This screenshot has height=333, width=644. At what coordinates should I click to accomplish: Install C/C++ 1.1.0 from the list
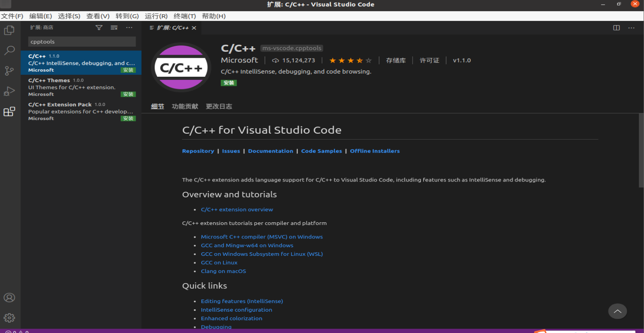tap(128, 70)
